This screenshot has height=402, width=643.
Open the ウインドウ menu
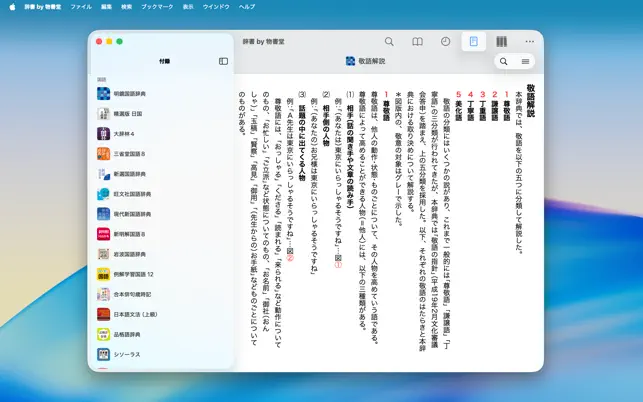216,7
